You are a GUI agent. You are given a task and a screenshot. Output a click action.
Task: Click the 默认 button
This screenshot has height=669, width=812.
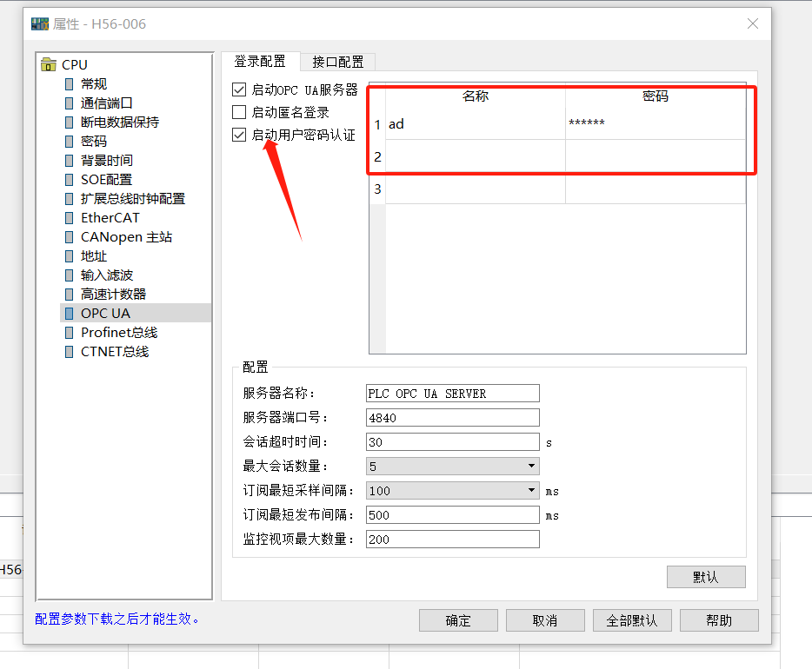(x=706, y=577)
